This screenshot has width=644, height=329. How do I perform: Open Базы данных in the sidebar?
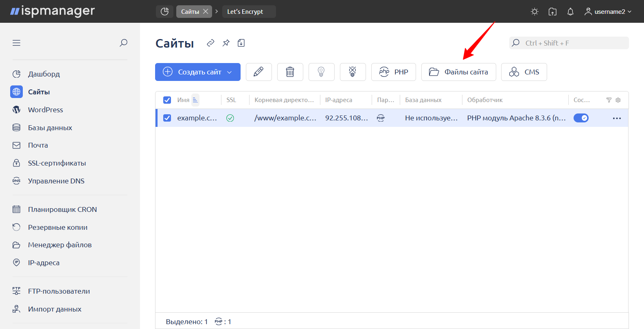point(50,128)
